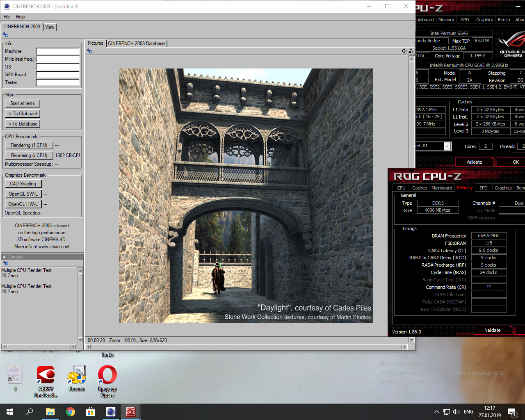Click Validate in the front CPU-Z Memory window
Screen dimensions: 525x420
pos(493,330)
